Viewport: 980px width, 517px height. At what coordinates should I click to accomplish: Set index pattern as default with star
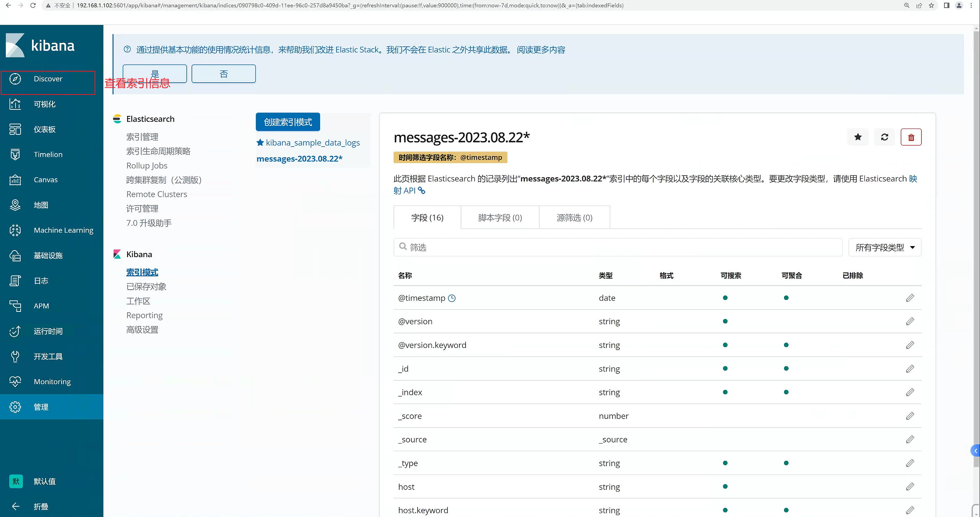858,137
